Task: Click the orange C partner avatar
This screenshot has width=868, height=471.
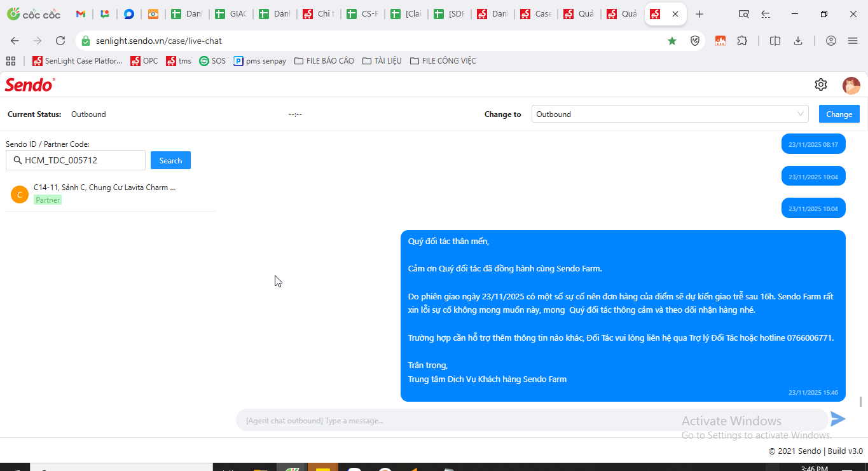Action: pos(20,195)
